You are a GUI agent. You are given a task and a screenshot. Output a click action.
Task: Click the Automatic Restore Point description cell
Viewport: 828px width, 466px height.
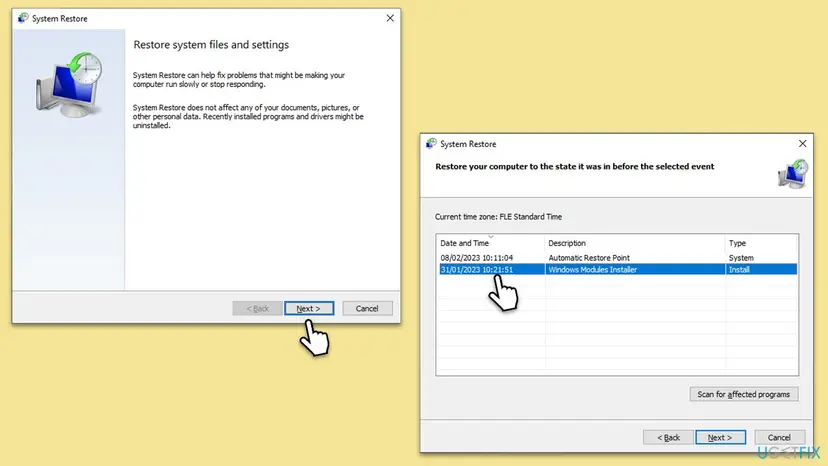[589, 258]
